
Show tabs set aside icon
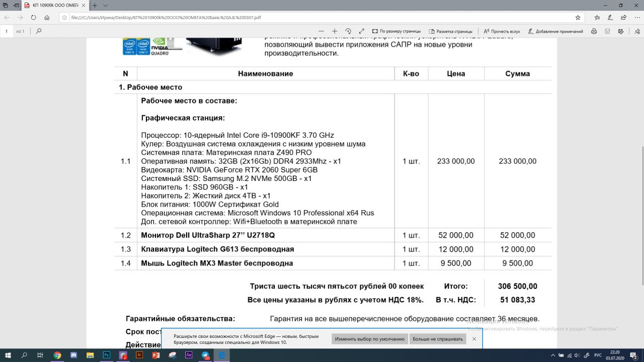pyautogui.click(x=5, y=5)
